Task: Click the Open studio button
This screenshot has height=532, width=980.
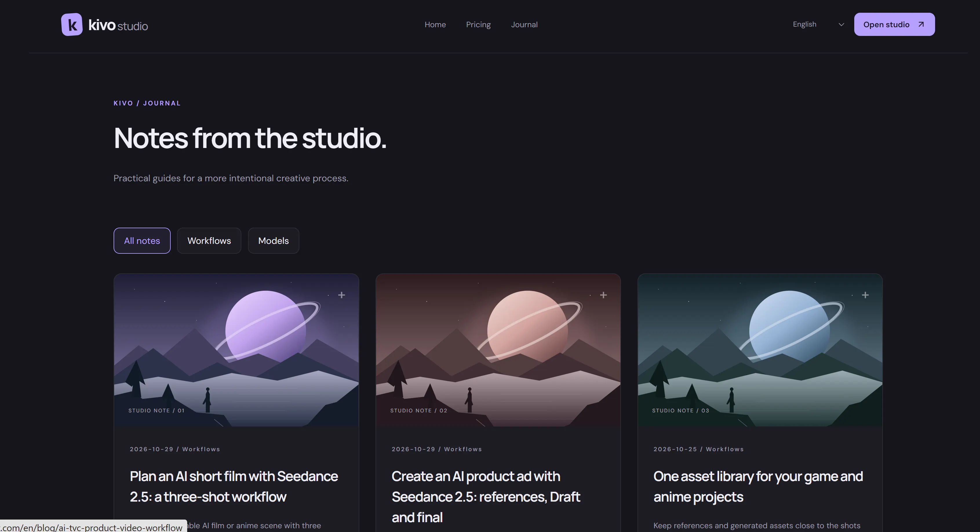Action: click(x=894, y=24)
